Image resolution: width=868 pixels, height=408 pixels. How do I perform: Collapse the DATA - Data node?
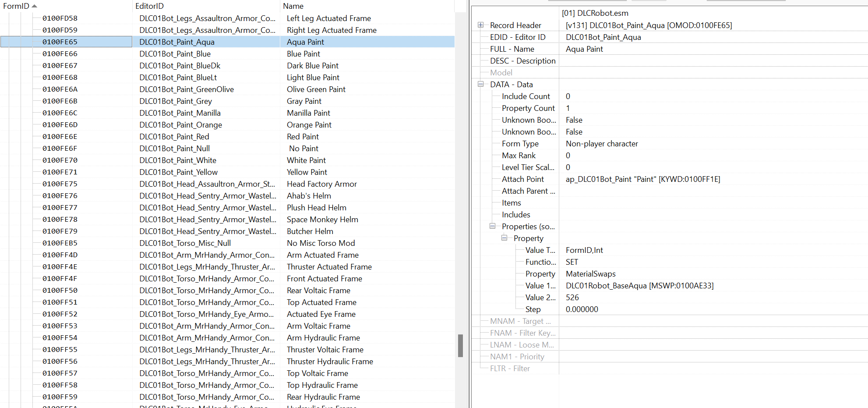point(480,84)
